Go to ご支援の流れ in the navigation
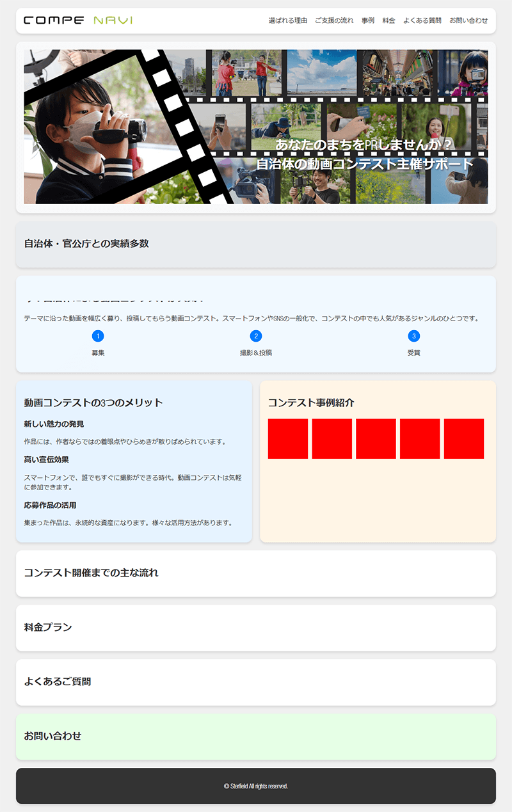The width and height of the screenshot is (512, 812). tap(334, 20)
